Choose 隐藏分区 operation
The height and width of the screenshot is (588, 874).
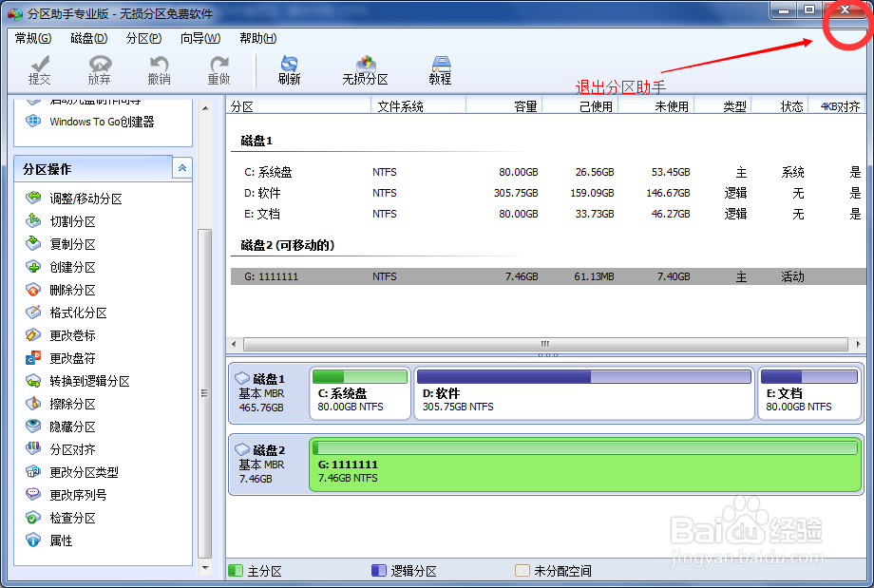coord(61,427)
